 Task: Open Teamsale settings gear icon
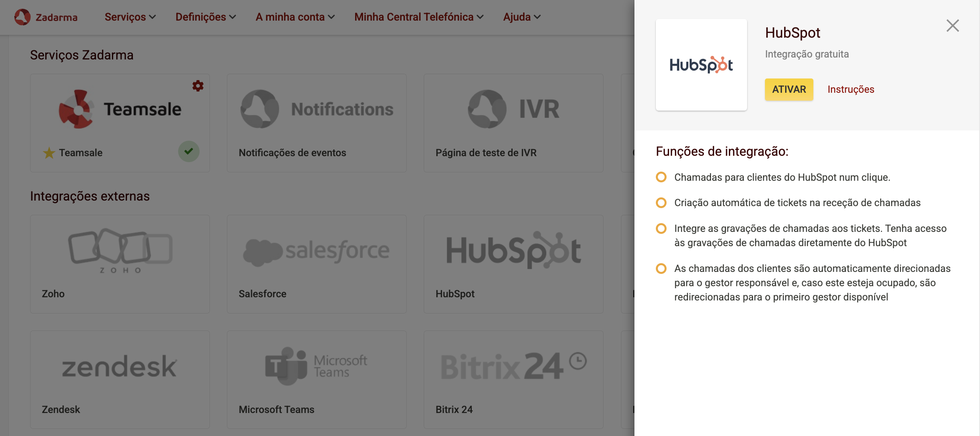tap(198, 86)
